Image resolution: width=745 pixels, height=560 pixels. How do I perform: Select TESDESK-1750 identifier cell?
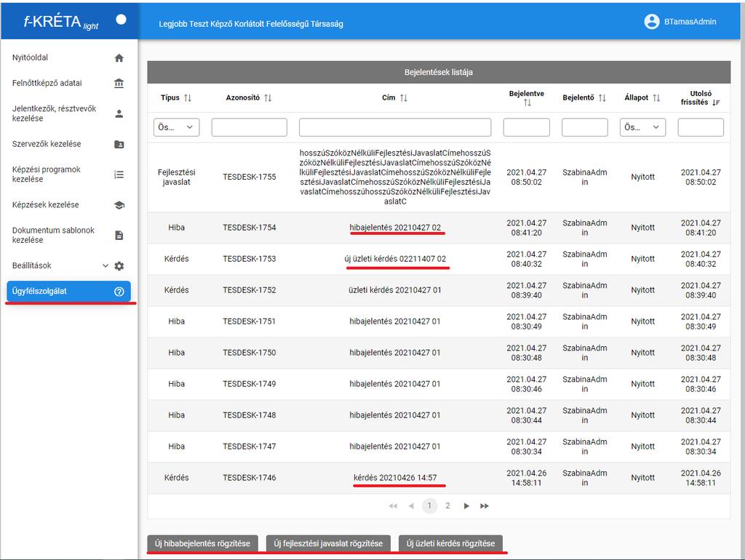click(x=250, y=353)
